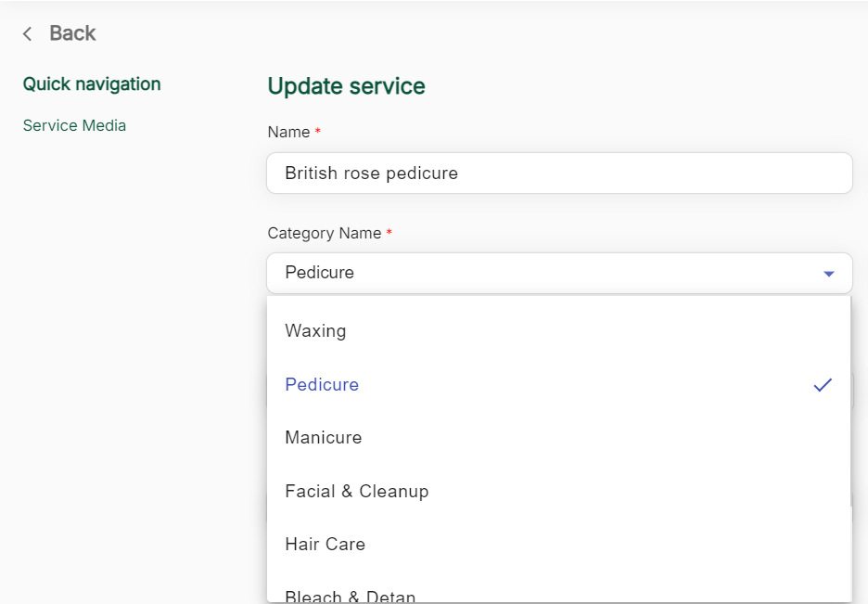Viewport: 868px width, 604px height.
Task: Click the Category Name label
Action: coord(324,233)
